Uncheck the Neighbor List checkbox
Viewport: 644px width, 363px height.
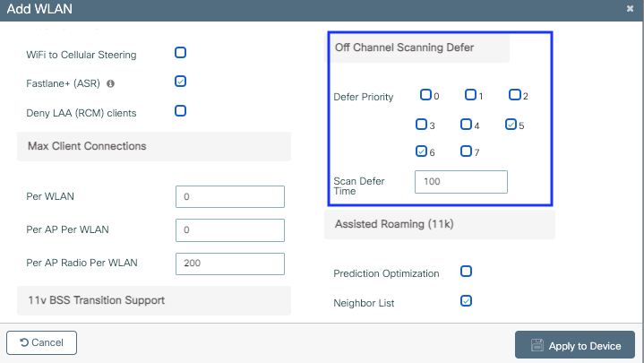[466, 301]
